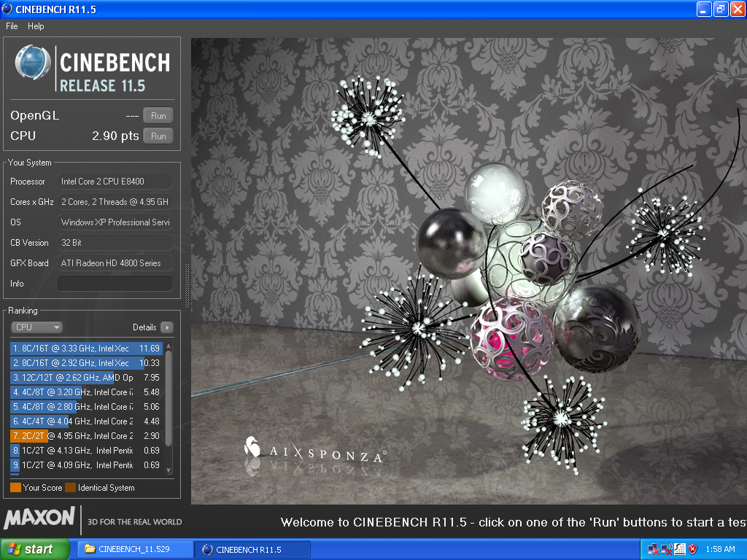Click the ranking list scrollbar thumb
Screen dimensions: 747x560
pos(169,397)
